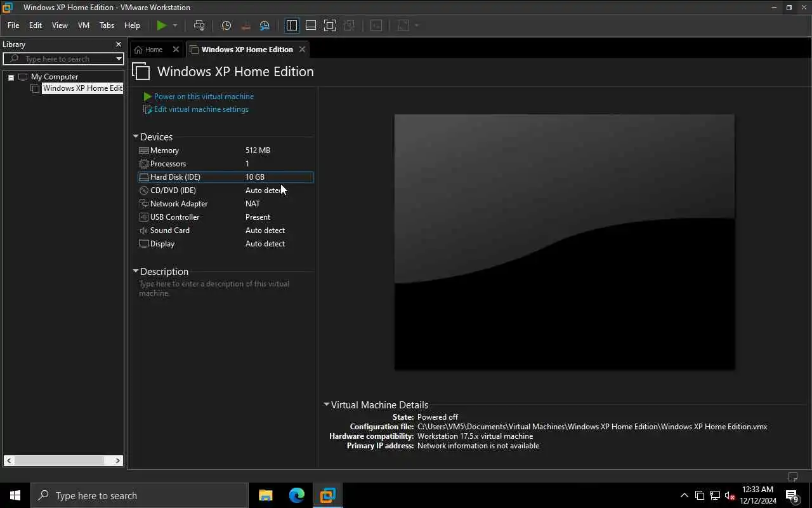The height and width of the screenshot is (508, 812).
Task: Click the Unity mode toolbar icon
Action: point(349,25)
